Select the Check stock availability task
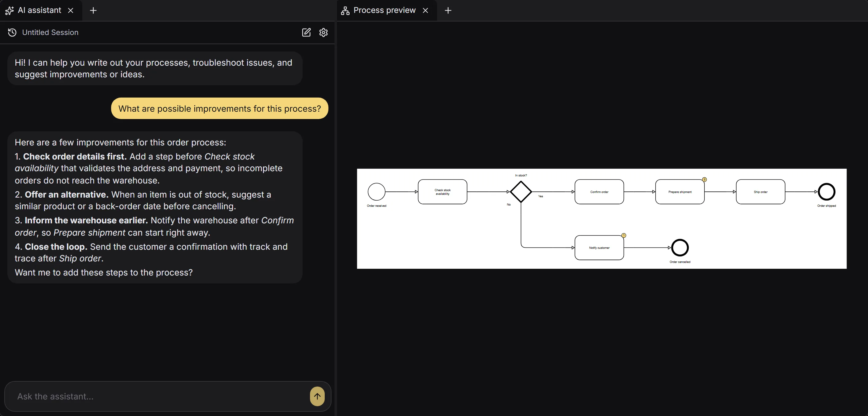The image size is (868, 416). coord(442,192)
